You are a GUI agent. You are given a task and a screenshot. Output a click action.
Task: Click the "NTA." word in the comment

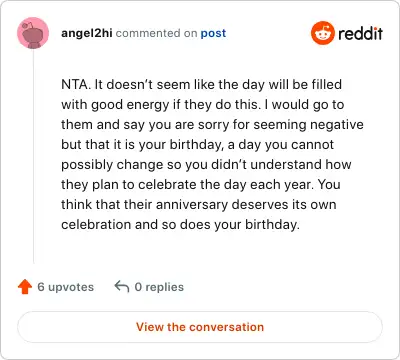(76, 84)
